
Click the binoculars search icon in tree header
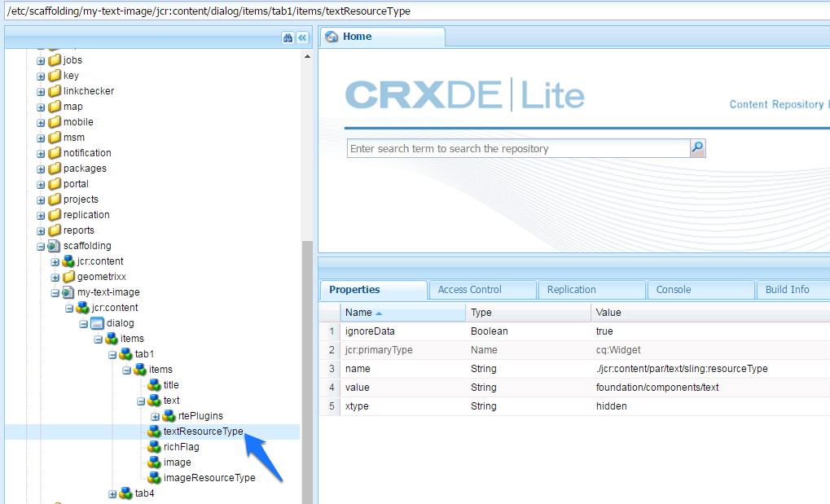(x=288, y=37)
